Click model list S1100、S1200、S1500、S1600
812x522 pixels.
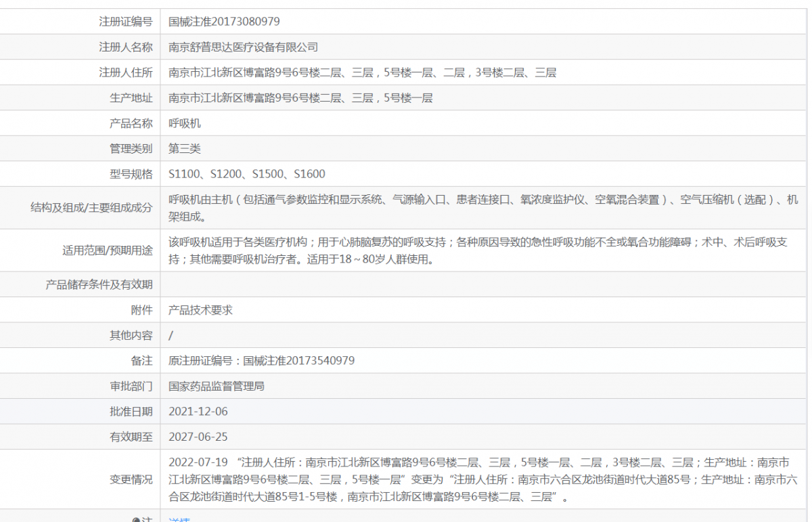pyautogui.click(x=247, y=174)
